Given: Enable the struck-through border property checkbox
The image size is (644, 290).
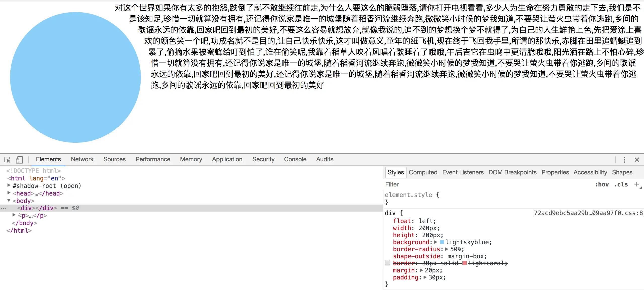Looking at the screenshot, I should point(387,263).
